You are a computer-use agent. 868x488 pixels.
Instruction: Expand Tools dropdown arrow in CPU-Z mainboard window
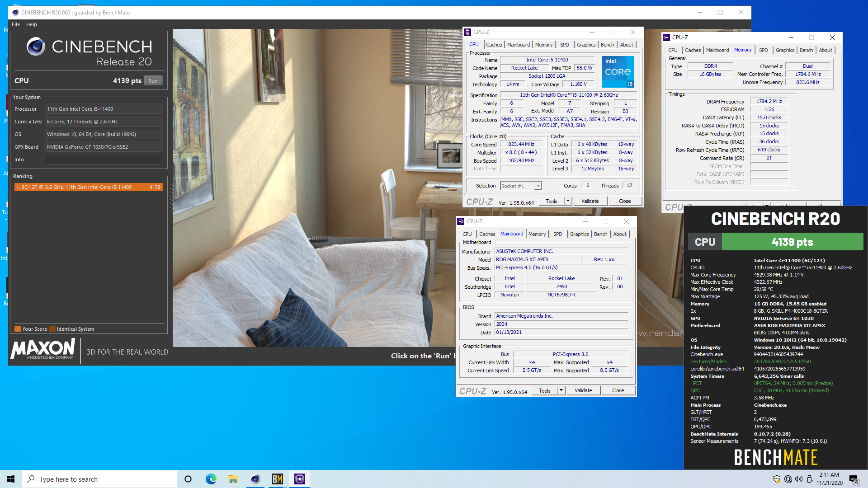pyautogui.click(x=561, y=390)
